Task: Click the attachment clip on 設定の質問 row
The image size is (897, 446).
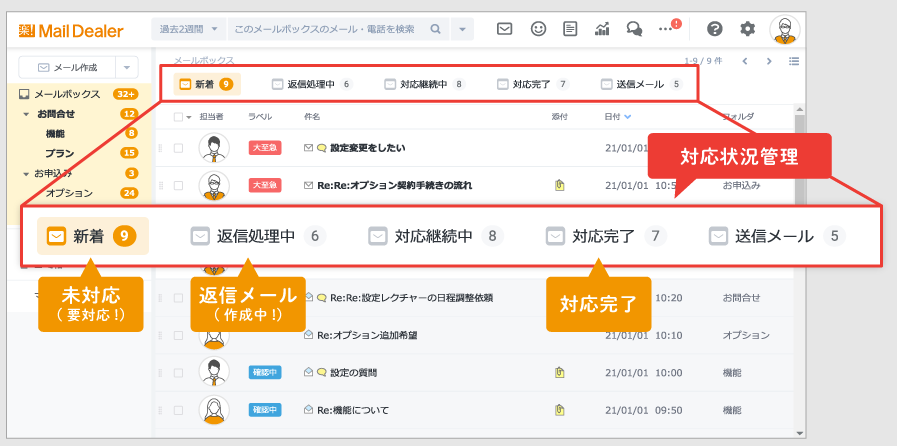Action: pos(559,373)
